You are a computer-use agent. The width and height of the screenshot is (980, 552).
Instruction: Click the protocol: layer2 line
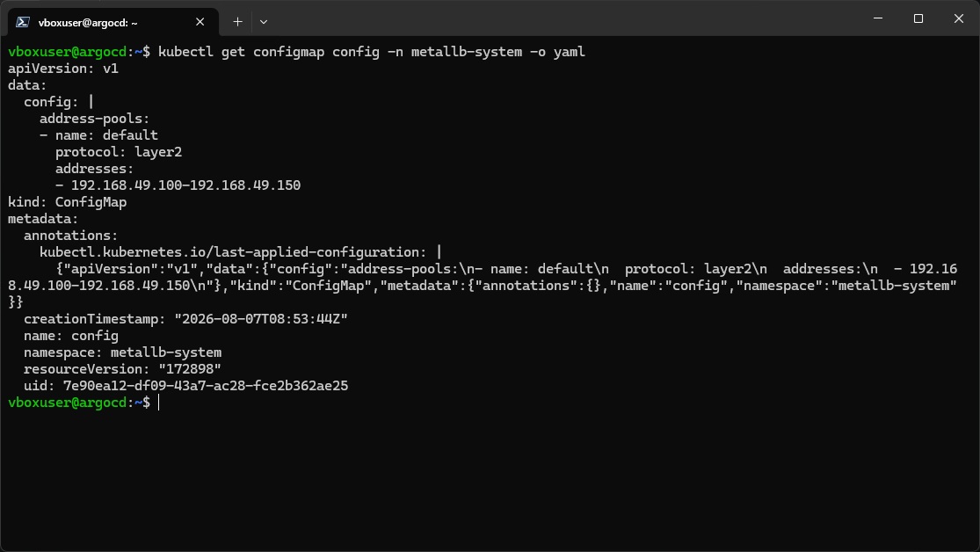click(x=119, y=152)
